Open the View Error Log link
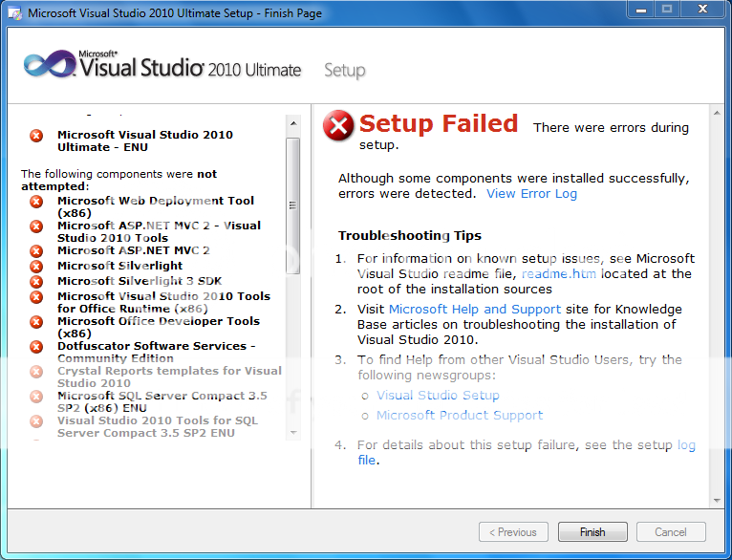 click(x=531, y=194)
